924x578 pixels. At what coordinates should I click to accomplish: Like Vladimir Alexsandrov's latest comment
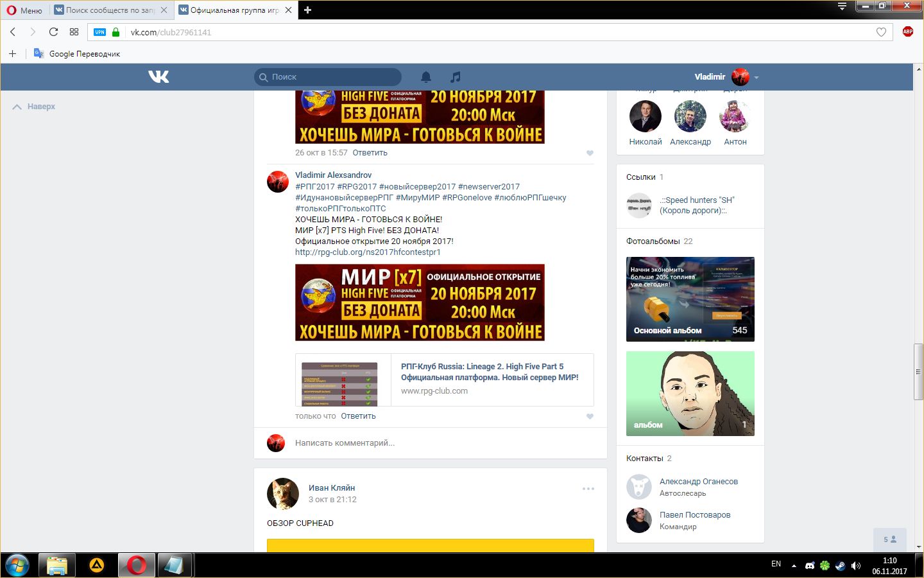(x=590, y=416)
